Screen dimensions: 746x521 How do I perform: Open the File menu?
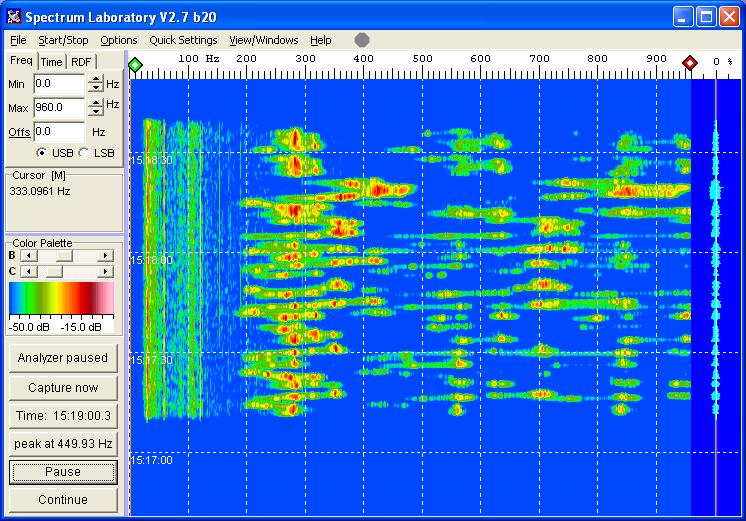(x=18, y=40)
